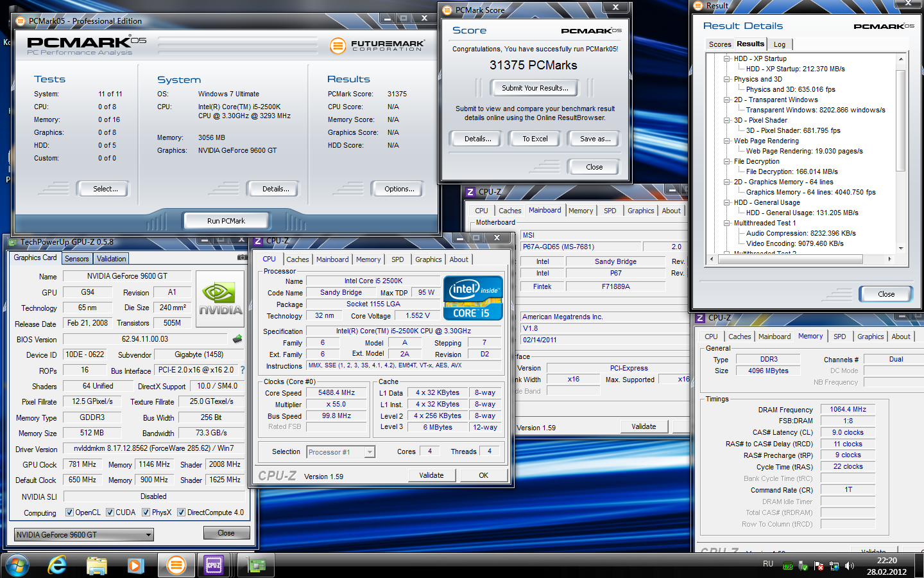Open Windows Media Player taskbar icon
The height and width of the screenshot is (578, 924).
[135, 565]
